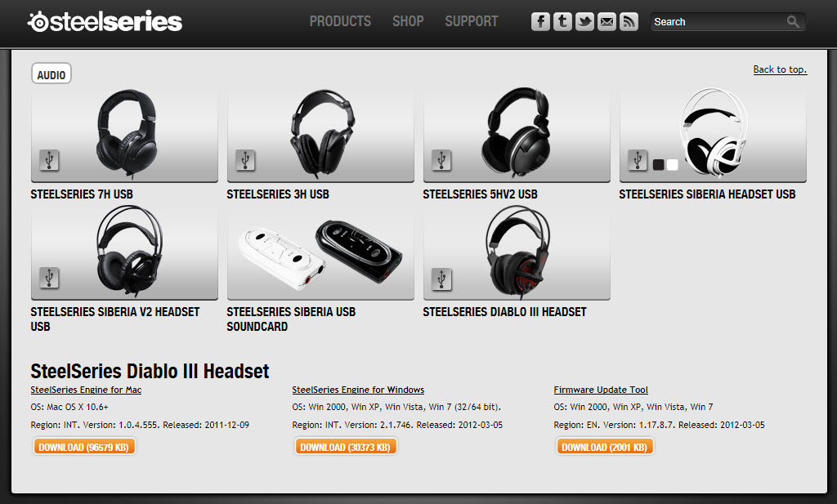Open SteelSeries Engine for Windows link
Screen dimensions: 837x504
358,390
